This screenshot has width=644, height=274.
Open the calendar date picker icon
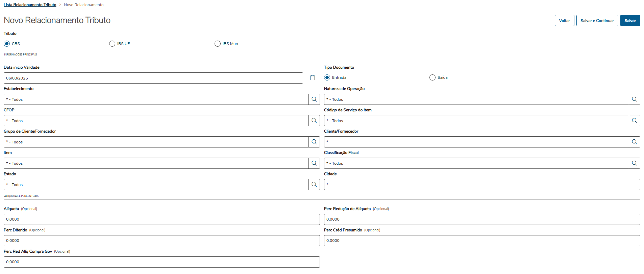pyautogui.click(x=313, y=78)
